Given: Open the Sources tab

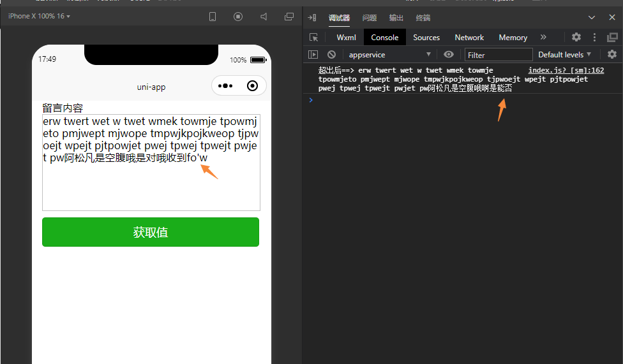Looking at the screenshot, I should (426, 38).
